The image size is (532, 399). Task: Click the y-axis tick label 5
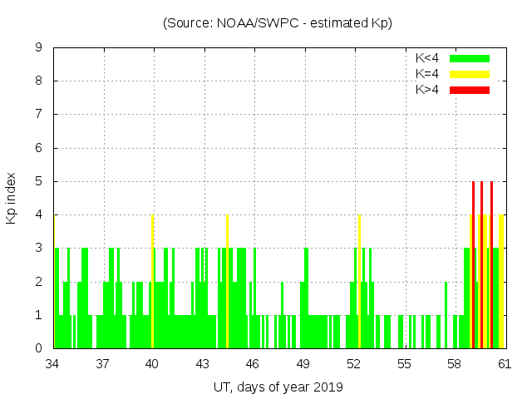click(x=38, y=181)
